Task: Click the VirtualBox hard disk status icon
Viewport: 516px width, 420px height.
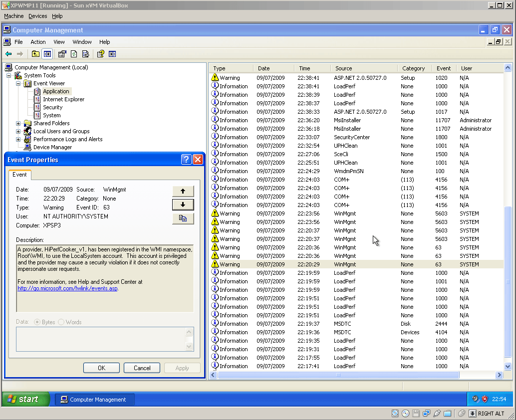Action: click(395, 414)
